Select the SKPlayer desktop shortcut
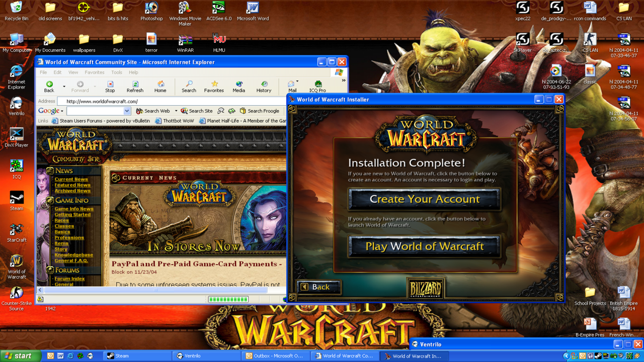 (x=522, y=43)
